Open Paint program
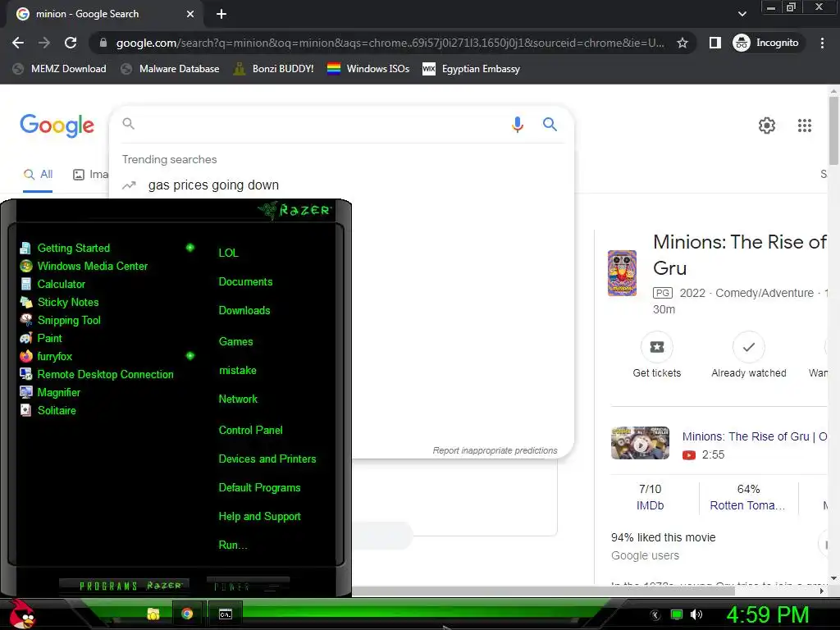The image size is (840, 630). (41, 338)
